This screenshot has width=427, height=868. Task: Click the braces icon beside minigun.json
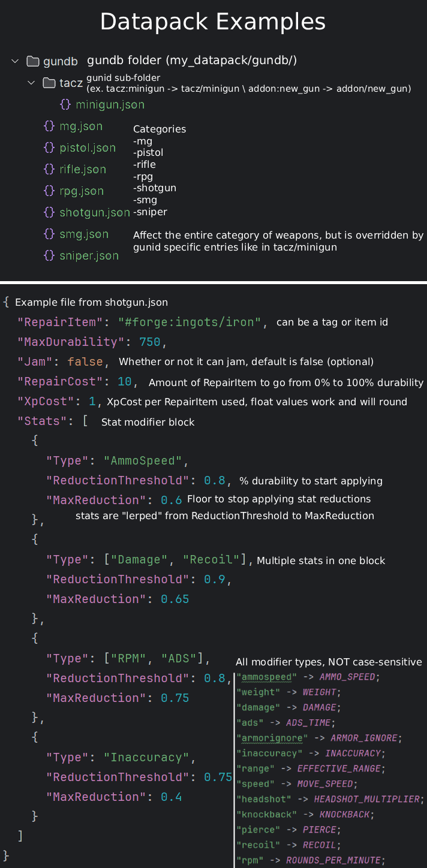pos(66,104)
